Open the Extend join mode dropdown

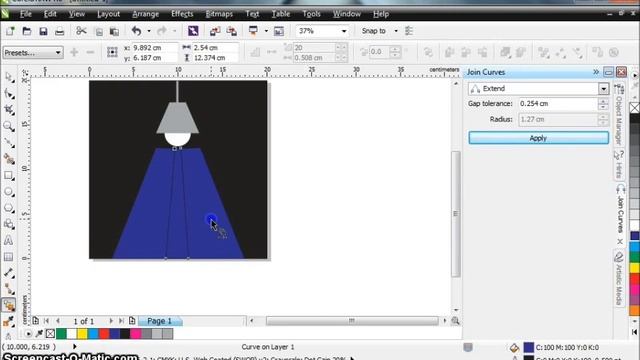click(603, 89)
